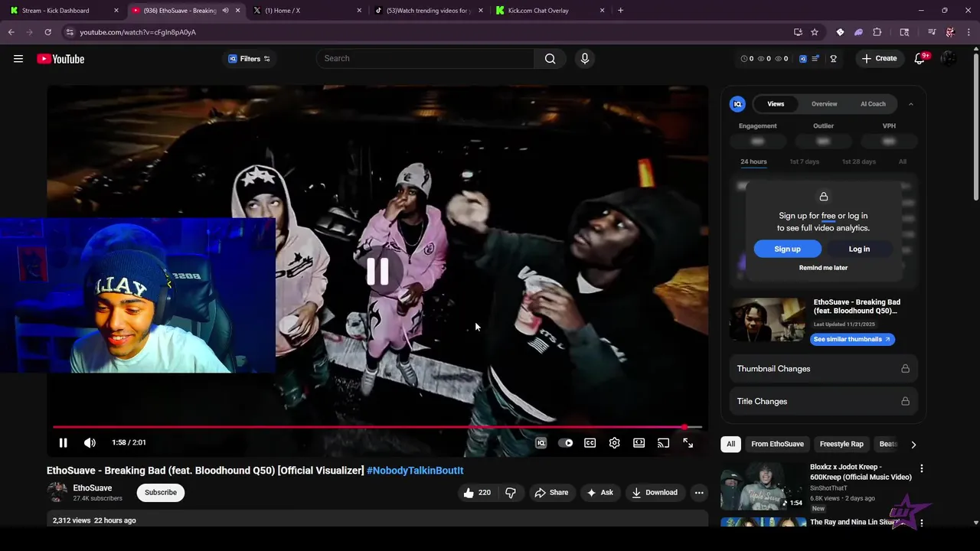Filter recommendations by Freestyle Rap

(x=841, y=445)
